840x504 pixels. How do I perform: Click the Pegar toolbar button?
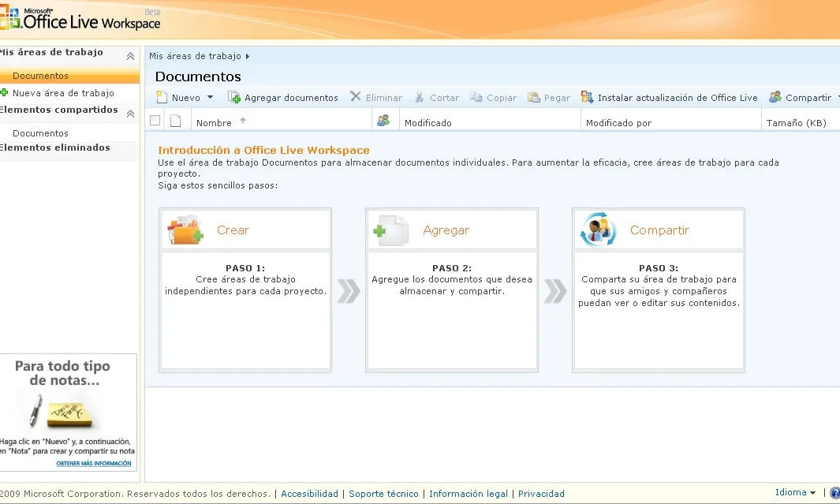[549, 98]
